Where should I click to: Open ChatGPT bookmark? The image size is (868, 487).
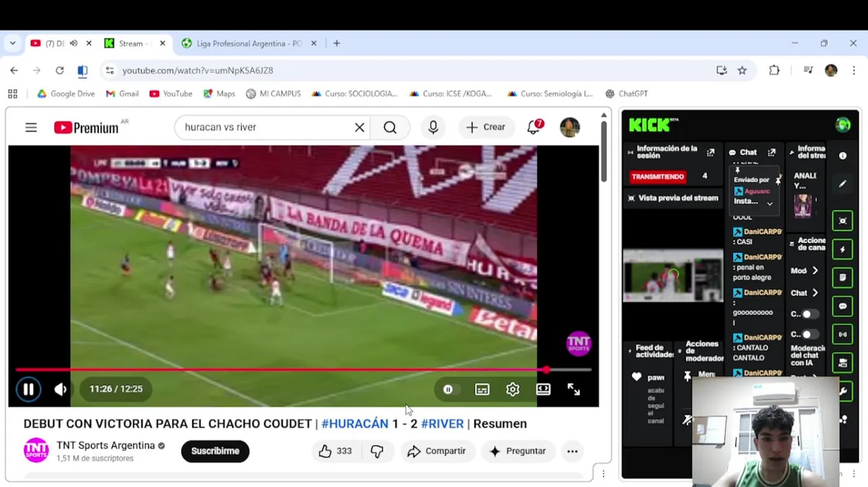626,94
